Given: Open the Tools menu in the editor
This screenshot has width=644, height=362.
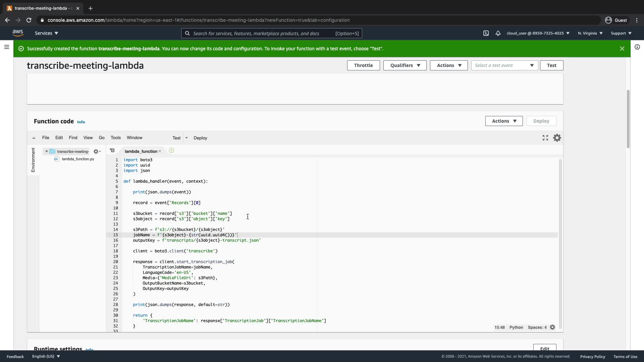Looking at the screenshot, I should coord(115,138).
